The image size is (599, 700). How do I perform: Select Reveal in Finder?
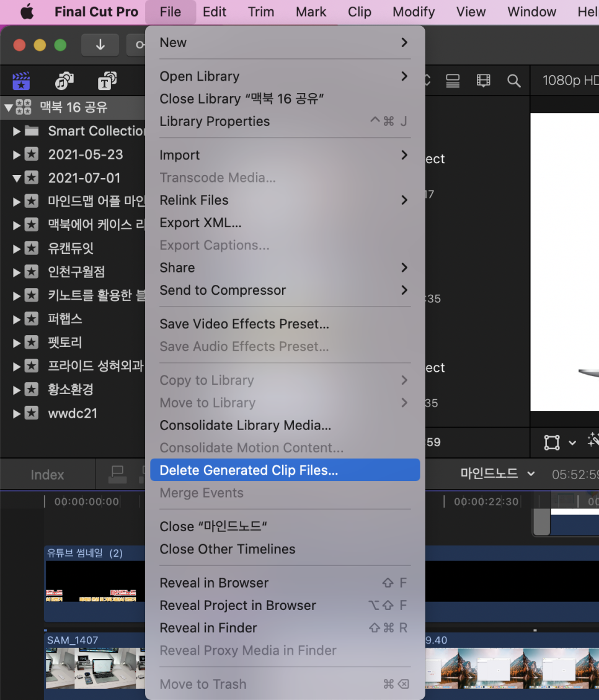click(285, 627)
